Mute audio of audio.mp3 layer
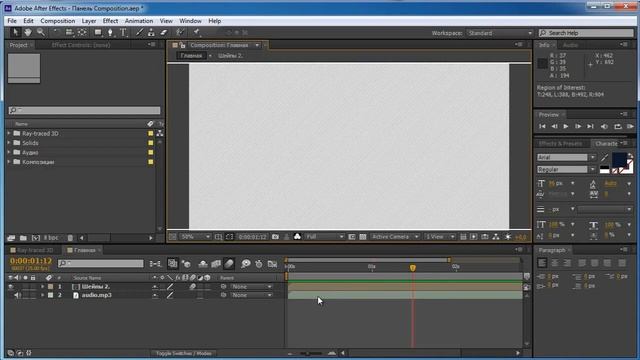 pyautogui.click(x=17, y=295)
